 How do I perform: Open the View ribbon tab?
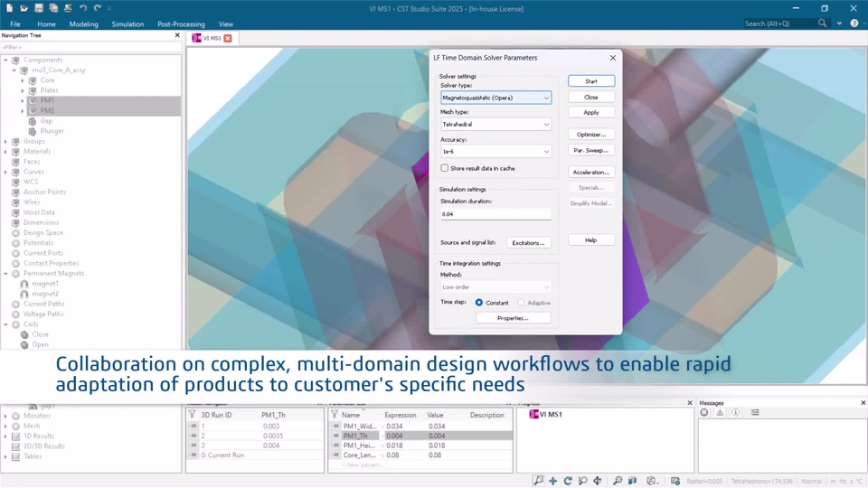click(226, 23)
